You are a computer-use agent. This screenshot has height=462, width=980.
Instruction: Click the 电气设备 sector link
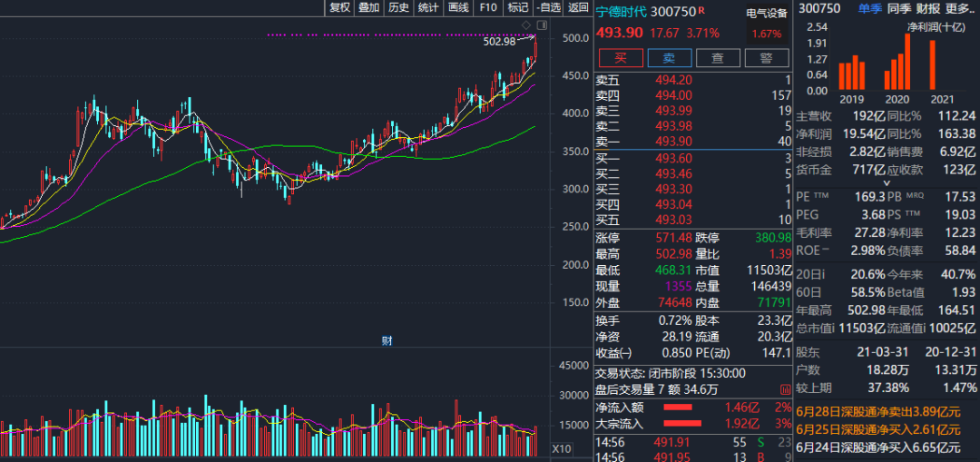767,14
